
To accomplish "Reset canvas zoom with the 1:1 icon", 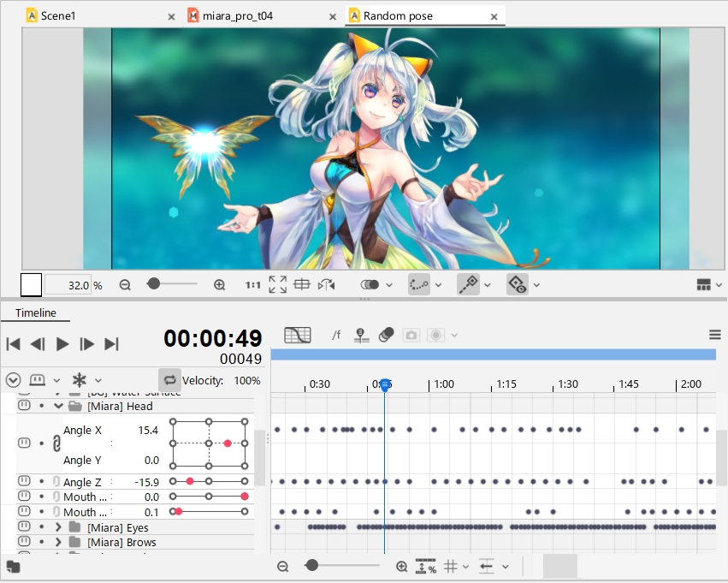I will point(253,285).
